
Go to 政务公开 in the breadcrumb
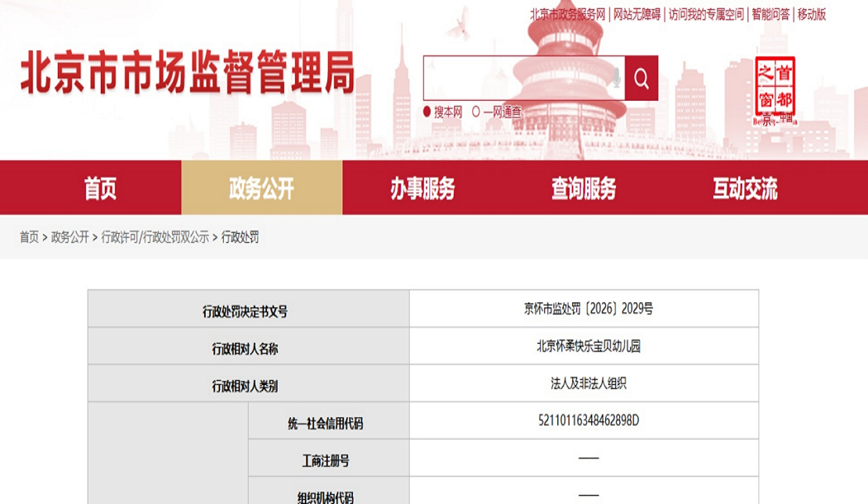click(69, 237)
